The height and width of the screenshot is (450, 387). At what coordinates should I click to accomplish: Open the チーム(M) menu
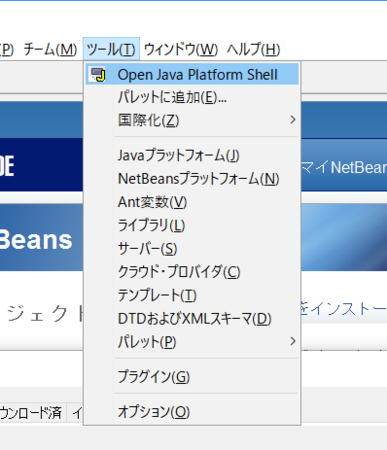[x=50, y=49]
